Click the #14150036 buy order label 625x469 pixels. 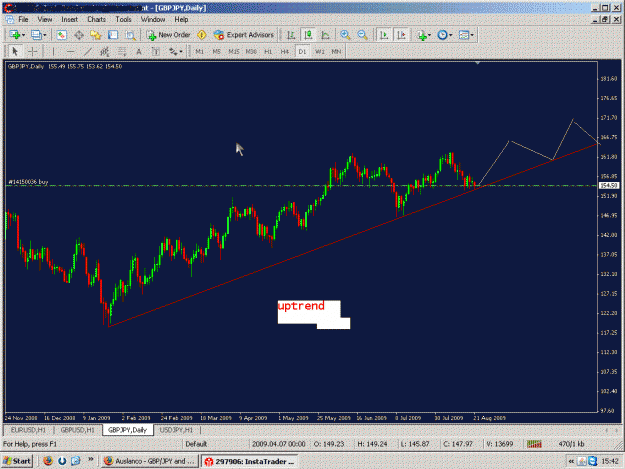28,182
